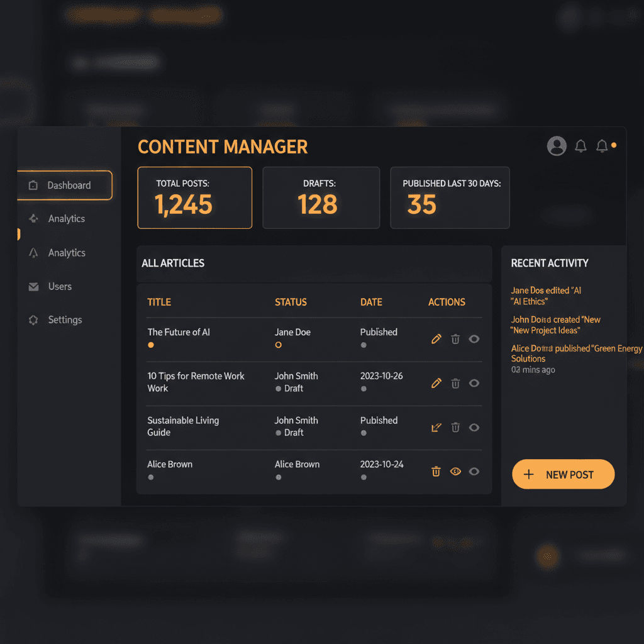
Task: Click the New Post button
Action: [x=563, y=474]
